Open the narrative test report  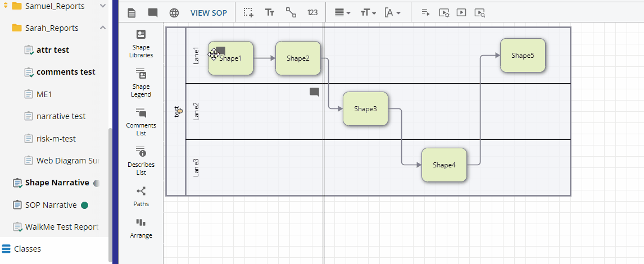(61, 116)
